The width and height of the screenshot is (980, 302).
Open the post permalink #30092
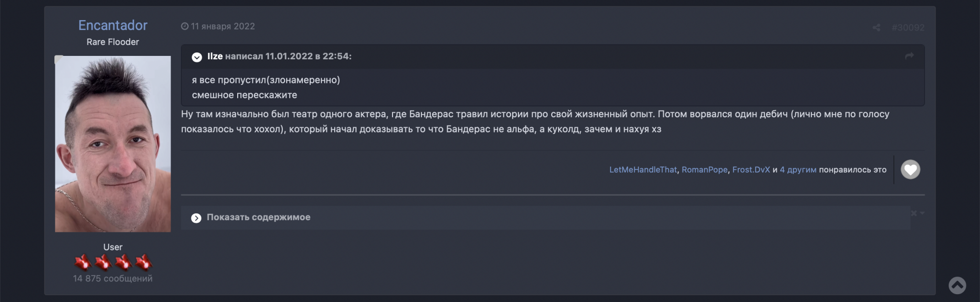(x=907, y=27)
